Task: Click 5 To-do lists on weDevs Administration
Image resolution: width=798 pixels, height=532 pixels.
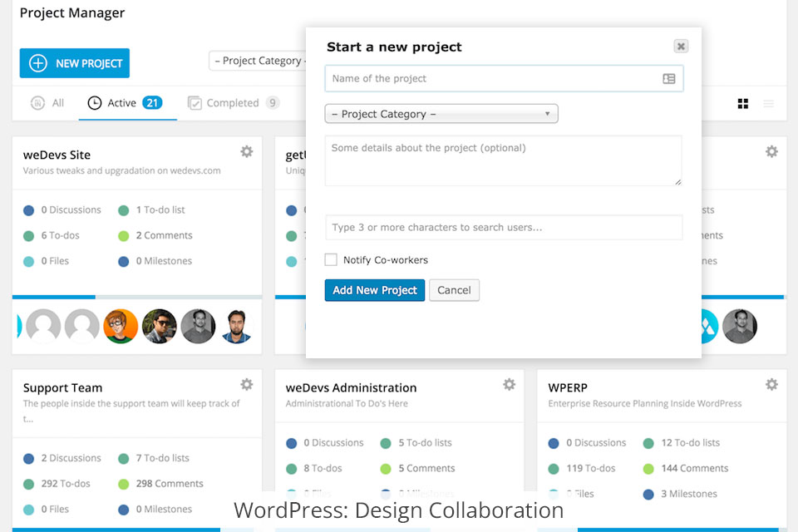Action: [425, 443]
